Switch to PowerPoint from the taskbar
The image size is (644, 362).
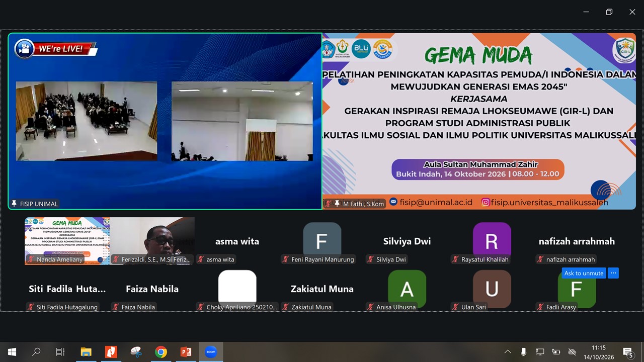tap(186, 352)
